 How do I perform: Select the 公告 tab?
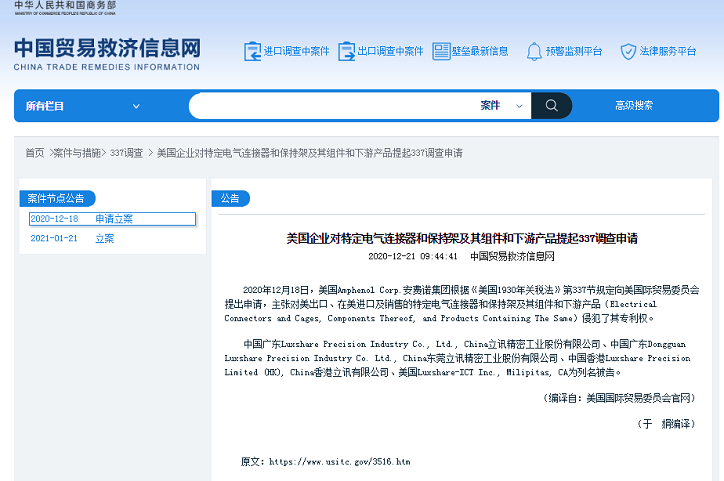(x=230, y=198)
